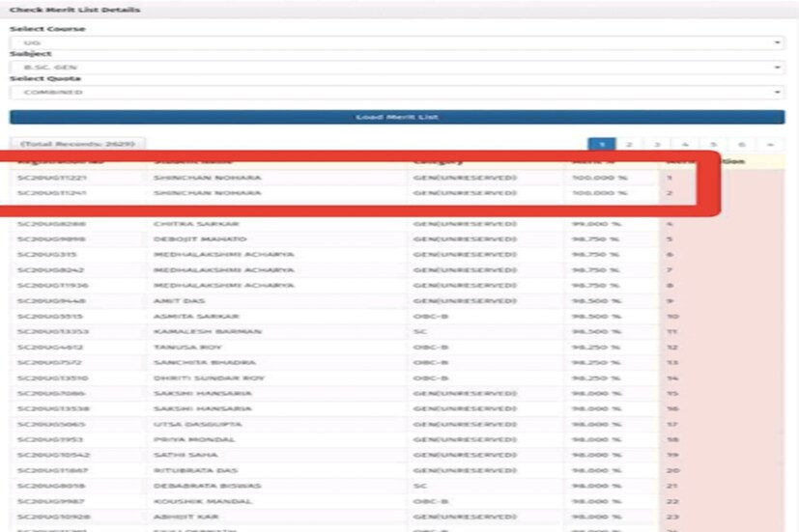Viewport: 799px width, 532px height.
Task: Jump to page 5 in pagination
Action: pos(713,144)
